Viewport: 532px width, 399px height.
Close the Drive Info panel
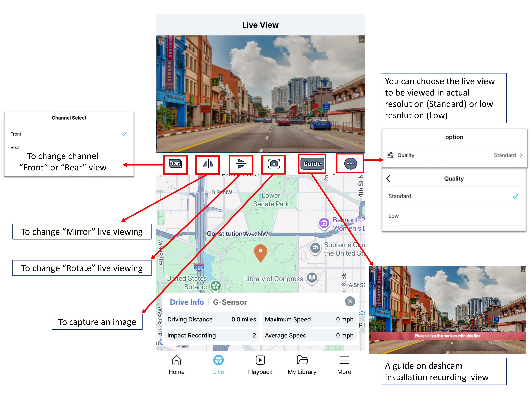350,301
